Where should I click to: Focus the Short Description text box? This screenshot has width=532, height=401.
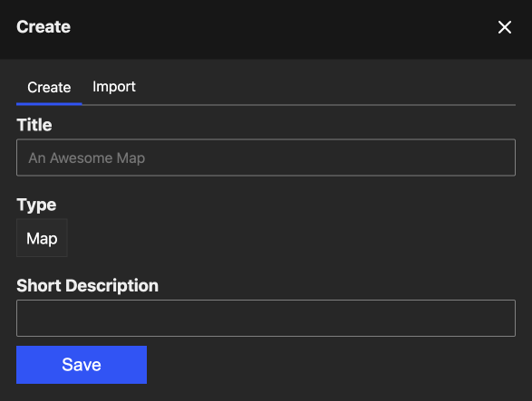(266, 318)
